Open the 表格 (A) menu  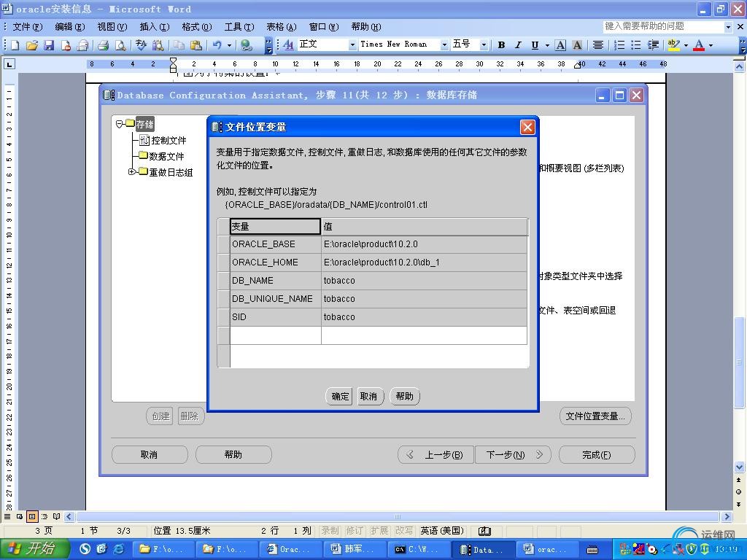click(281, 27)
